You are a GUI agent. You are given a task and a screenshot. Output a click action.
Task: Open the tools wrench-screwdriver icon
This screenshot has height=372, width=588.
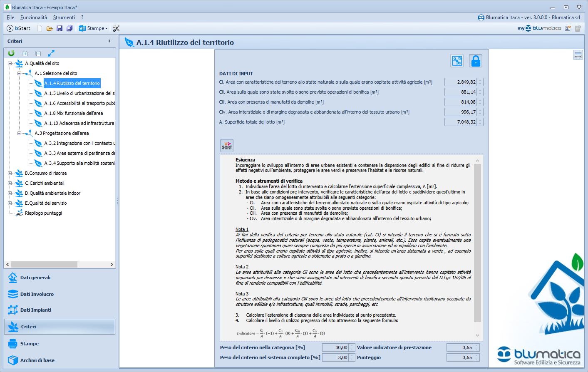(116, 28)
